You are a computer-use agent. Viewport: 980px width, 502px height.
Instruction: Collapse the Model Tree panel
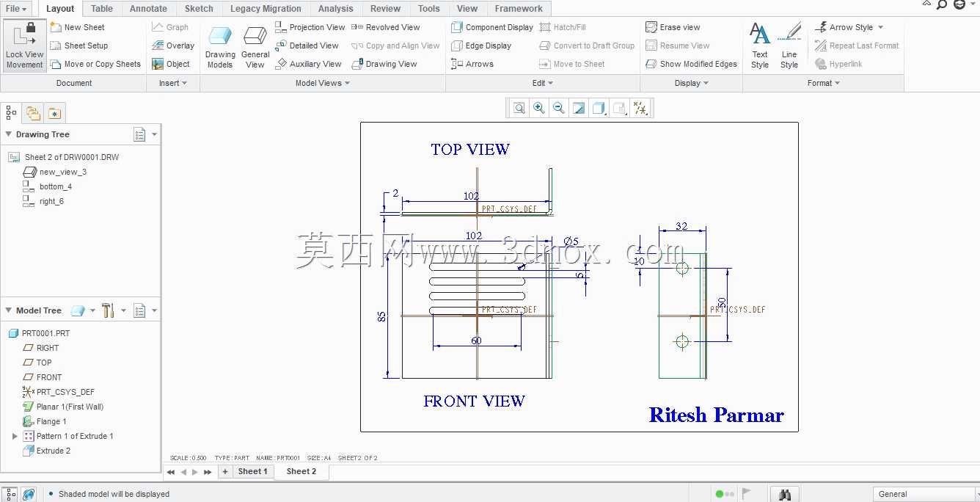(9, 310)
